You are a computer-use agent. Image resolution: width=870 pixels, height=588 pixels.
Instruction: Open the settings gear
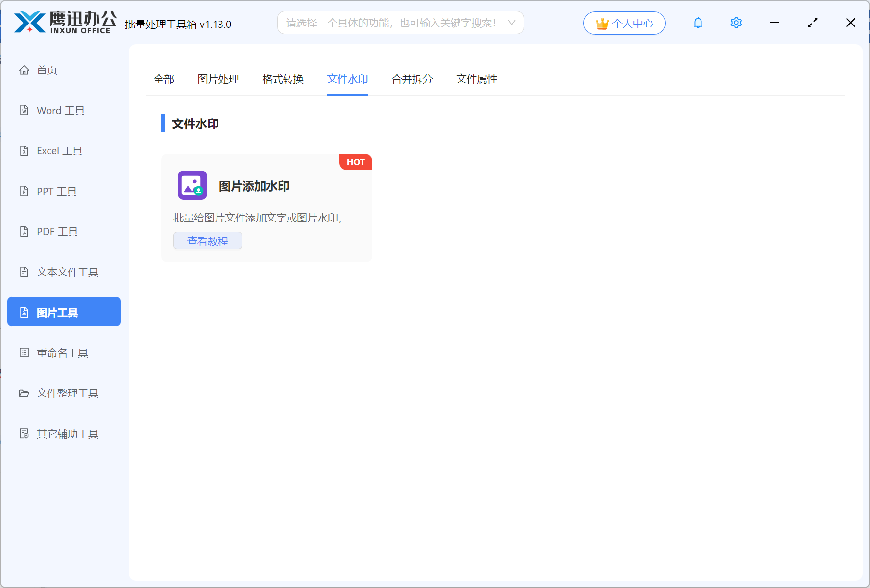(x=736, y=23)
